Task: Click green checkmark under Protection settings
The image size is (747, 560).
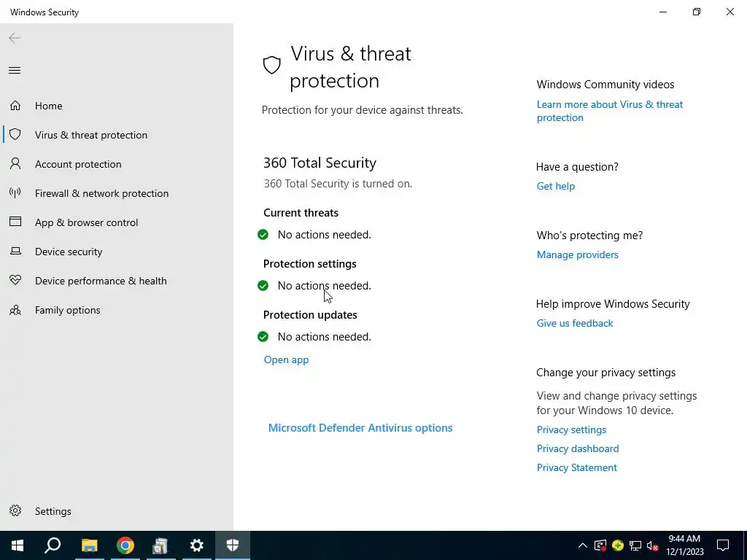Action: coord(263,285)
